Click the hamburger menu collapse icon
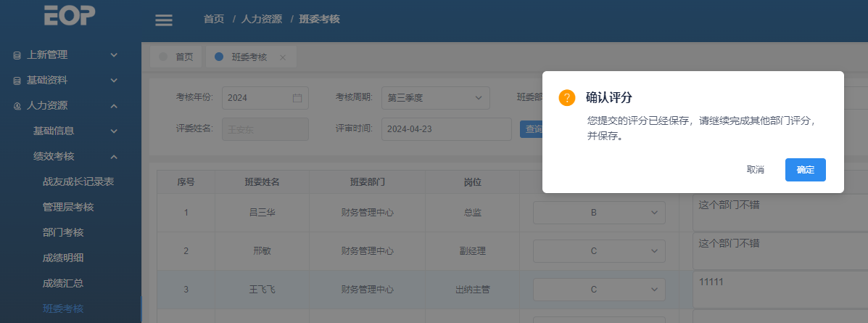Screen dimensions: 868x323 click(x=164, y=20)
